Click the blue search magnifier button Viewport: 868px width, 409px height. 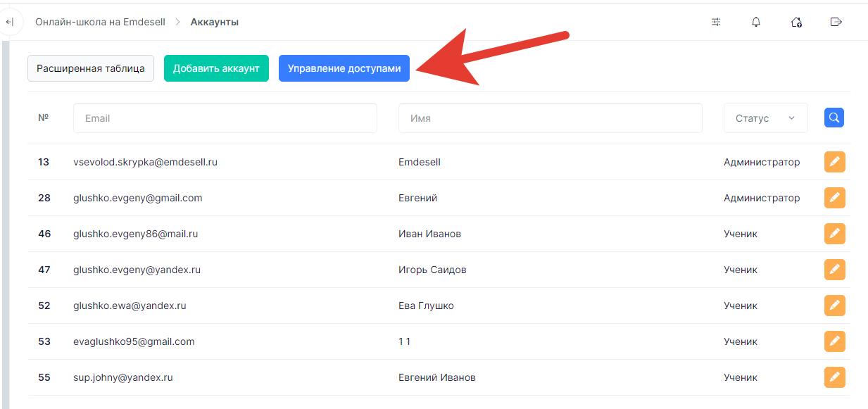coord(834,118)
